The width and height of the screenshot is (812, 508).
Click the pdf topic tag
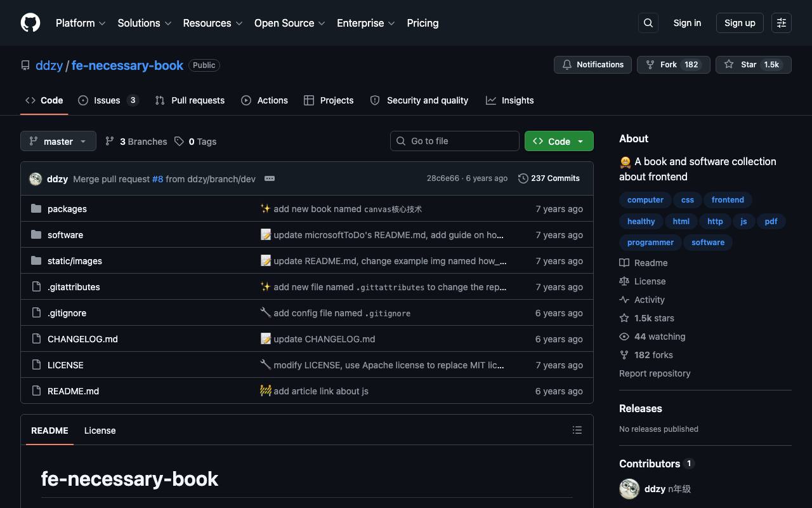(771, 222)
